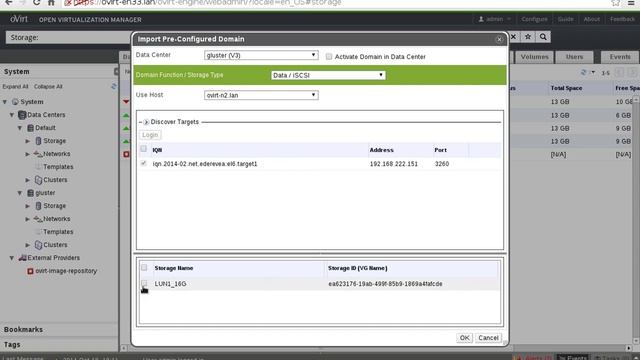Click the browser back arrow
This screenshot has height=360, width=640.
8,2
